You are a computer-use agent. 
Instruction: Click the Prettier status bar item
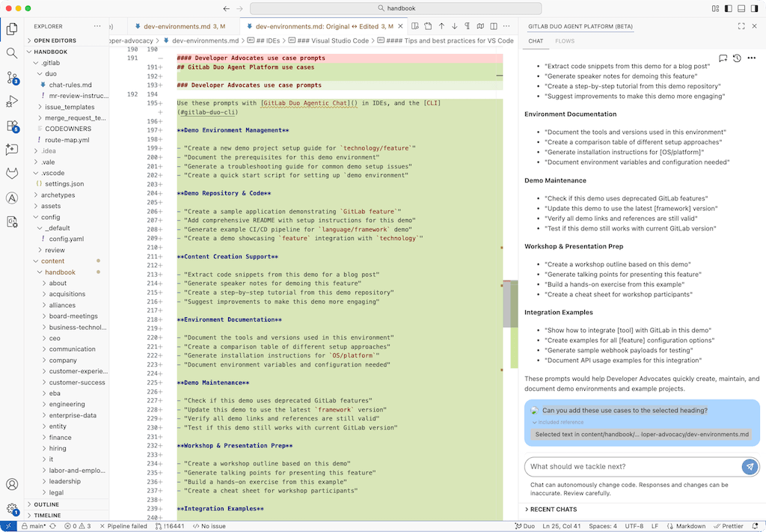[729, 526]
